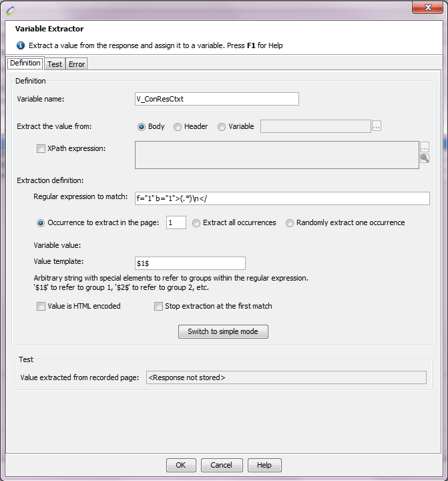The image size is (448, 481).
Task: Open the Error tab
Action: pyautogui.click(x=77, y=64)
